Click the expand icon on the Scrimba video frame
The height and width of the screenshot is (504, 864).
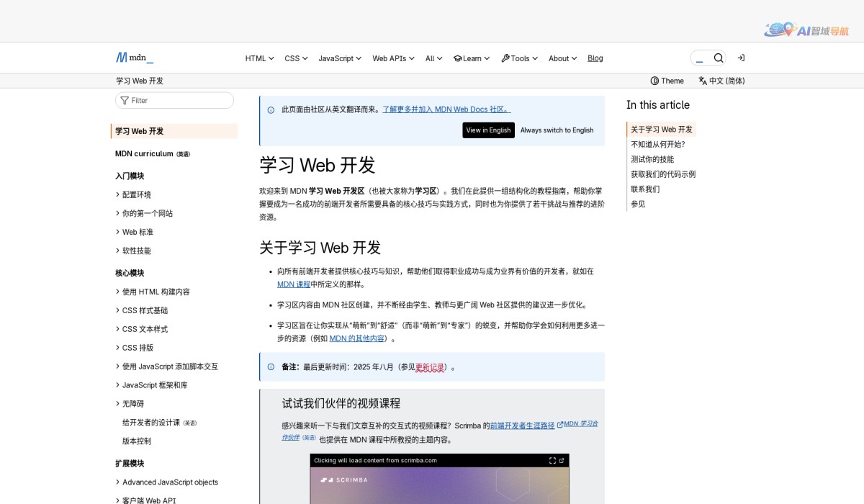click(552, 460)
